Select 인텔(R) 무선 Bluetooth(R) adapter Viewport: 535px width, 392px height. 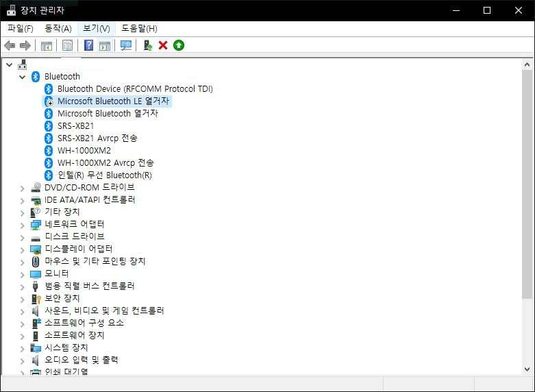(x=105, y=175)
